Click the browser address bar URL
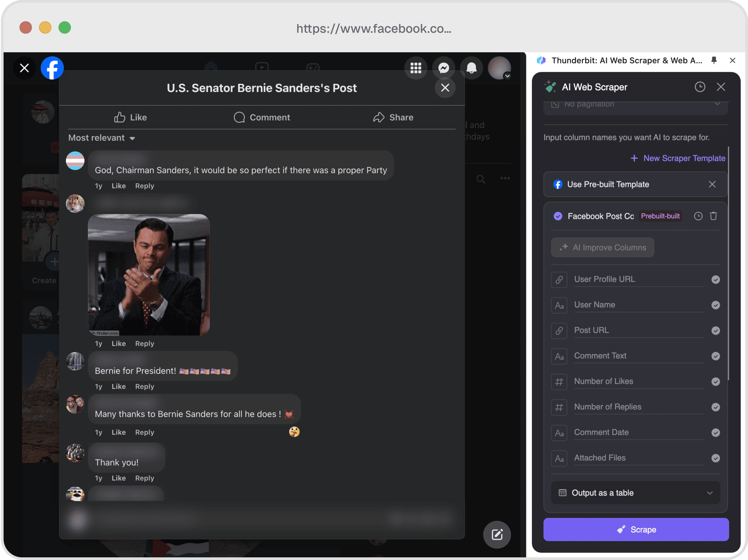748x560 pixels. click(374, 28)
